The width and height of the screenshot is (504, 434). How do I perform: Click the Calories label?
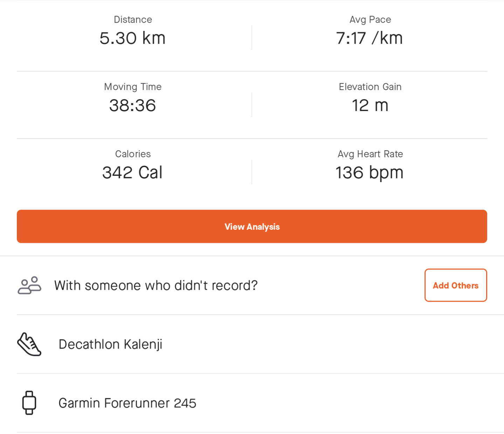pyautogui.click(x=133, y=154)
